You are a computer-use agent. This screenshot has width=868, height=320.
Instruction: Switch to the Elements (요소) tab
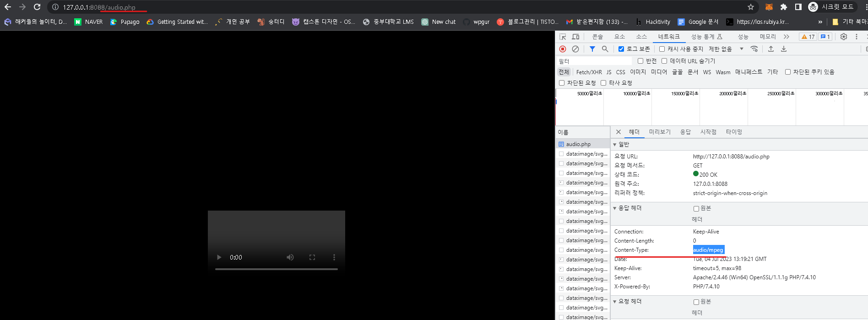tap(619, 37)
